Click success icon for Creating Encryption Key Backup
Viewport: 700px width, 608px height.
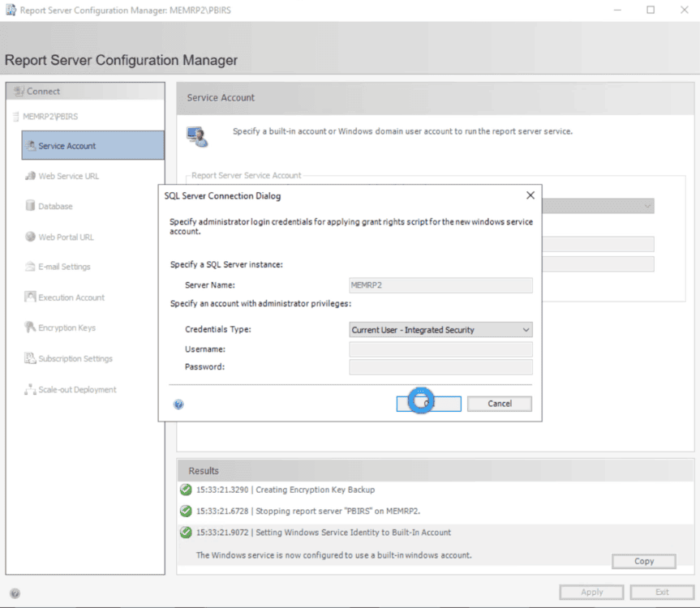(186, 490)
